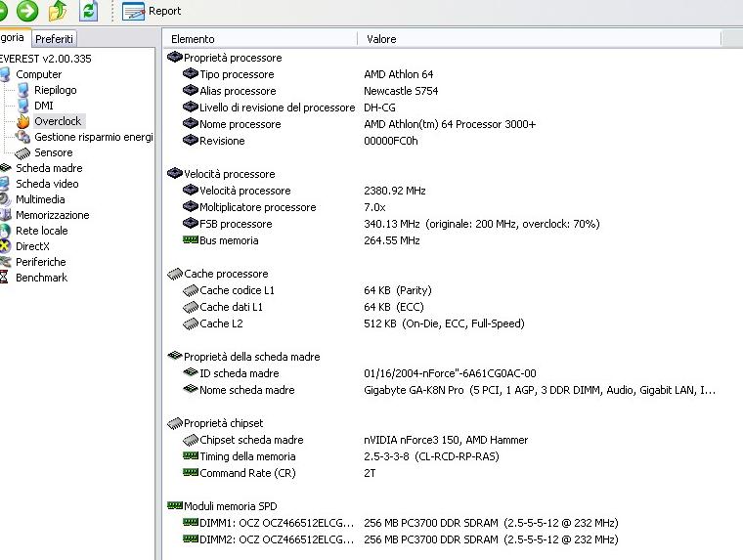This screenshot has width=743, height=560.
Task: Click the green forward arrow toolbar icon
Action: coord(27,11)
